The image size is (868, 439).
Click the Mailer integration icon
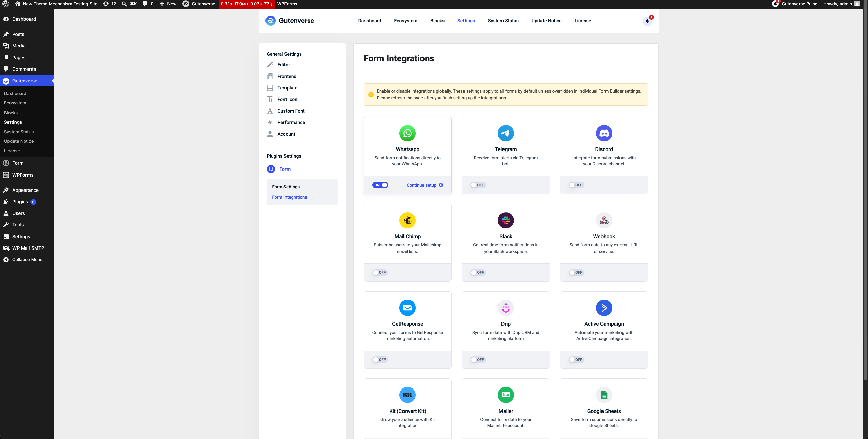tap(506, 395)
